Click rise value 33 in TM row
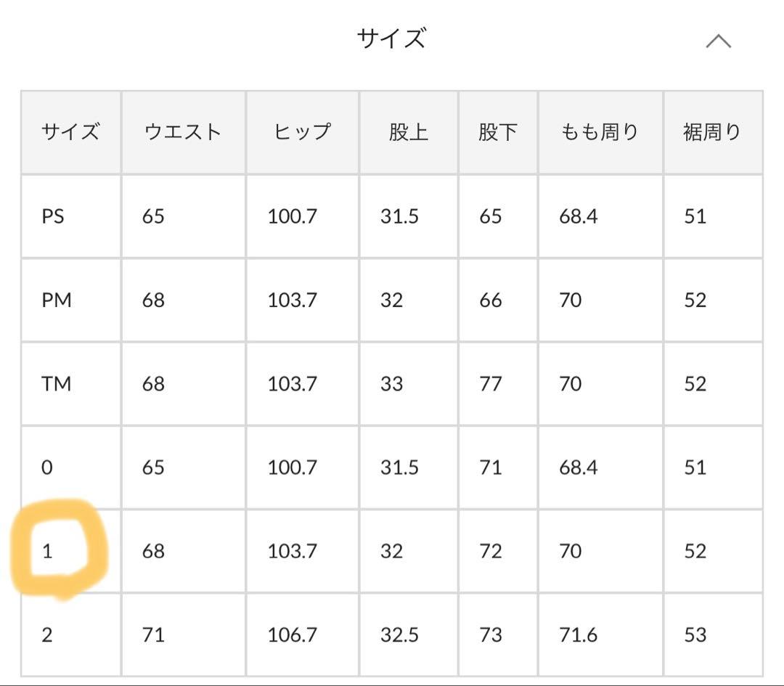This screenshot has width=784, height=686. [x=391, y=383]
